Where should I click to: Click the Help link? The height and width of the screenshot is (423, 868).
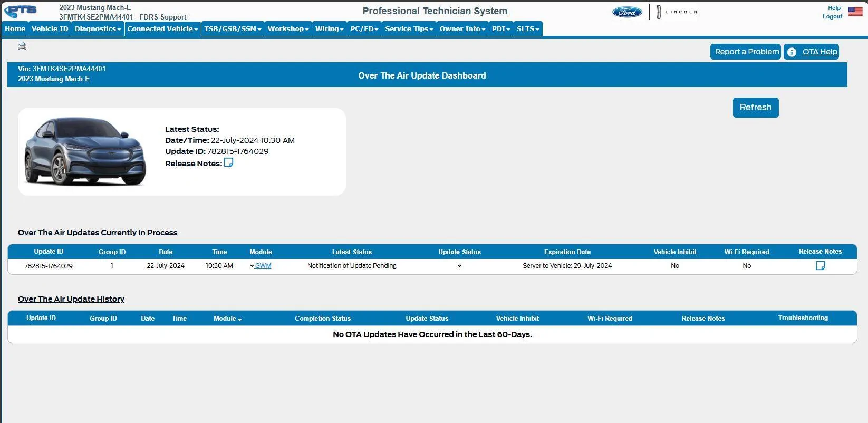pos(834,8)
